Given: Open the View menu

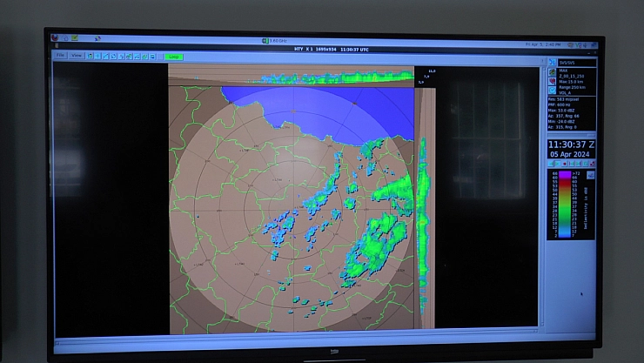Looking at the screenshot, I should (77, 55).
